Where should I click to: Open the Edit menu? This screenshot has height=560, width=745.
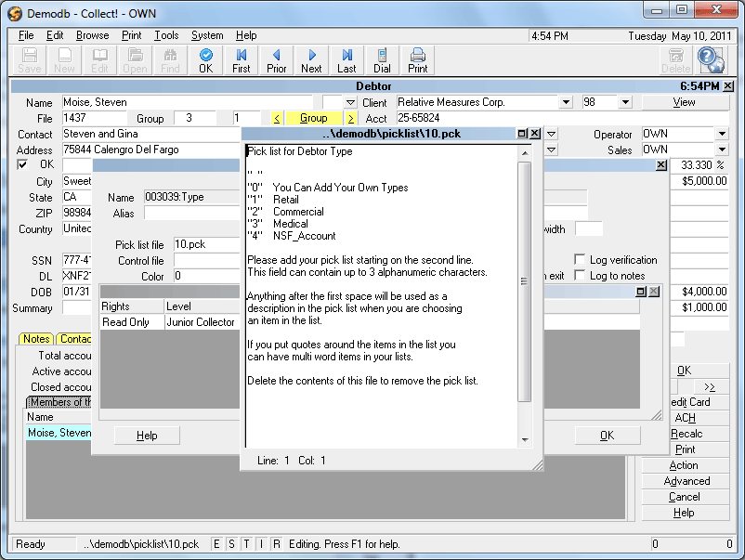pos(55,35)
